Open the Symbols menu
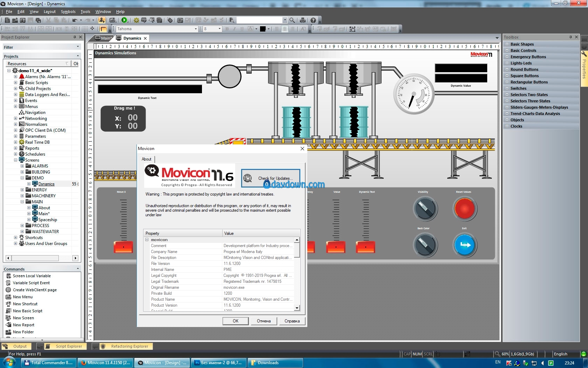This screenshot has height=368, width=588. (x=68, y=12)
